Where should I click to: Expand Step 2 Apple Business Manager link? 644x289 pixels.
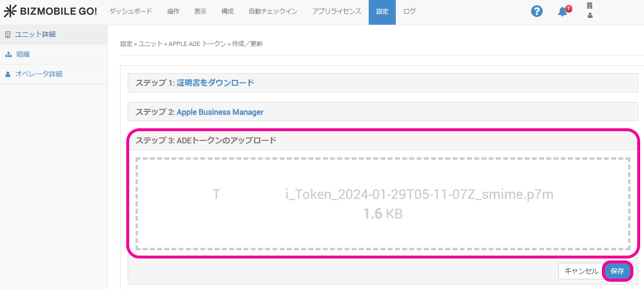pos(220,112)
